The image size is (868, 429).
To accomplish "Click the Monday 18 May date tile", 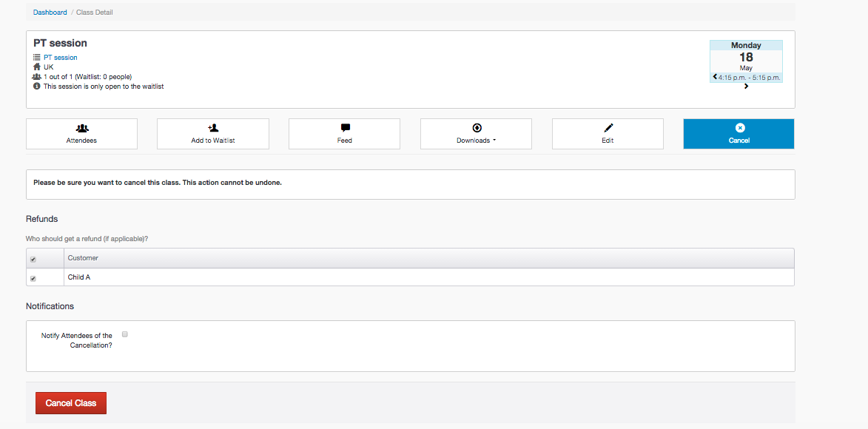I will click(x=746, y=58).
